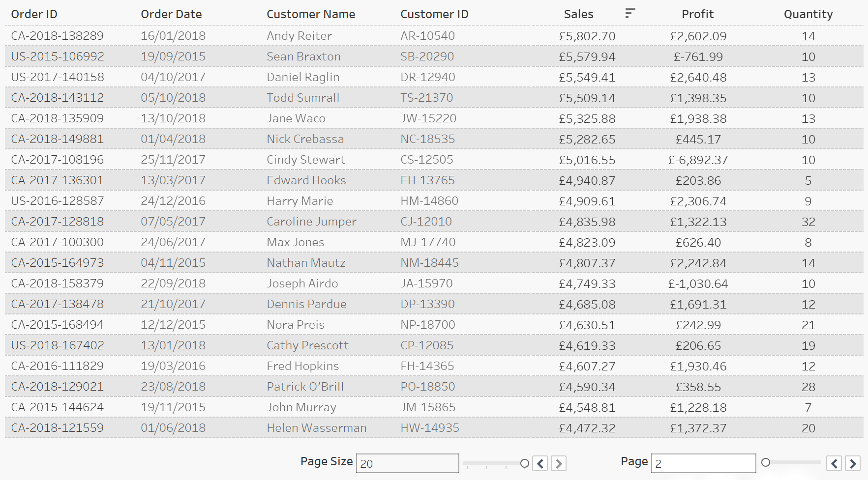Select the Customer Name column header
This screenshot has height=480, width=868.
coord(311,14)
